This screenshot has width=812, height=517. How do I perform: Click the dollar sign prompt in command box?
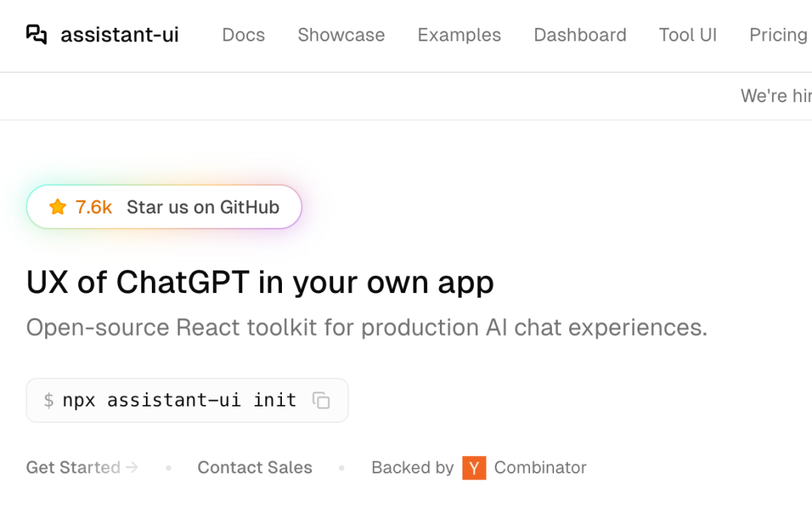[49, 400]
